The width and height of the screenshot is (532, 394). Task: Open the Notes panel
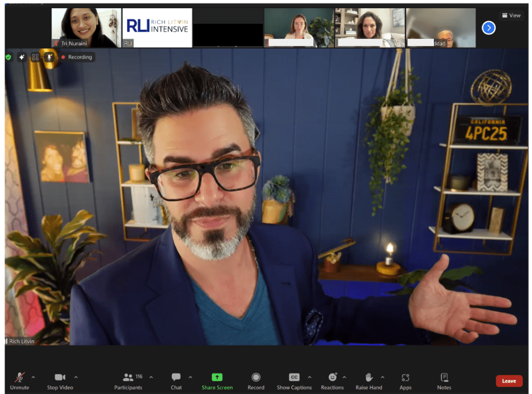444,377
